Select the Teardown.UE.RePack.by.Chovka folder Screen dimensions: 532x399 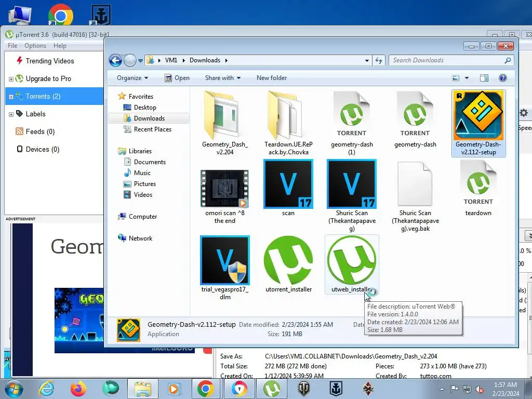pyautogui.click(x=288, y=123)
